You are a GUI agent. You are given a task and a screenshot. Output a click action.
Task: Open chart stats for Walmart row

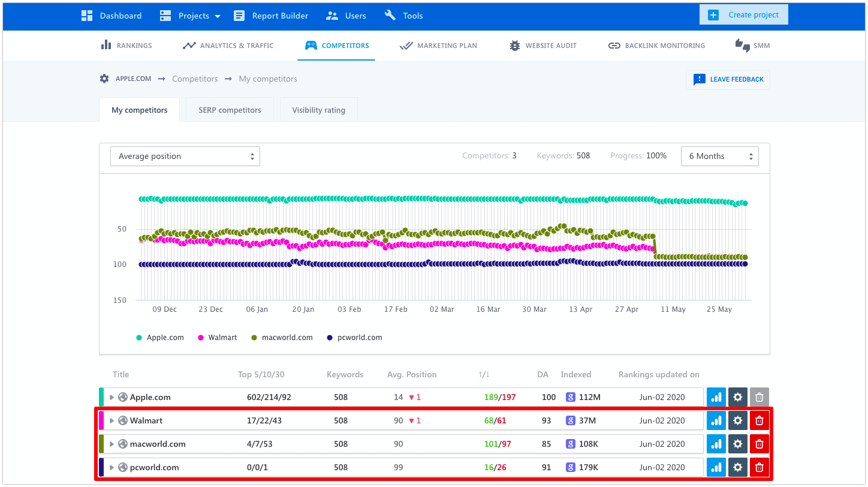tap(716, 420)
